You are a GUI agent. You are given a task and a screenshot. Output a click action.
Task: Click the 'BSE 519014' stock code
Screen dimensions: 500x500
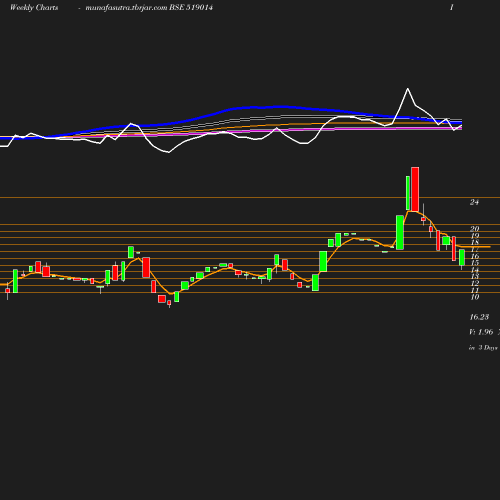[191, 8]
